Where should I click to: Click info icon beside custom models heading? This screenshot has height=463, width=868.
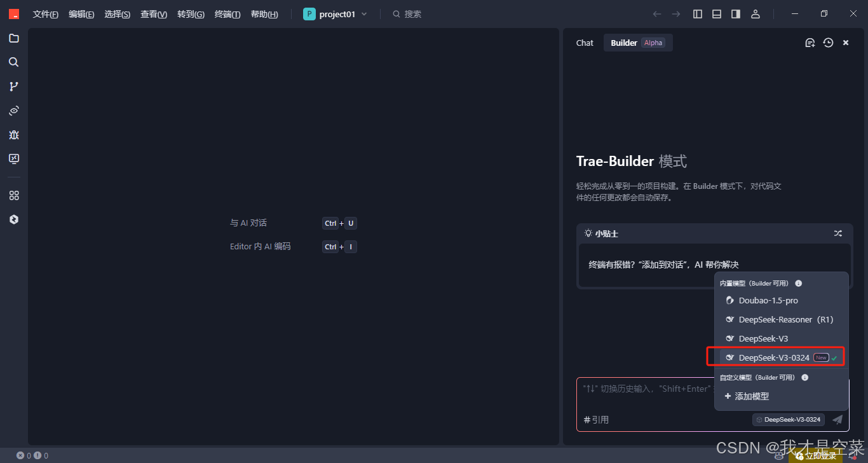click(805, 378)
